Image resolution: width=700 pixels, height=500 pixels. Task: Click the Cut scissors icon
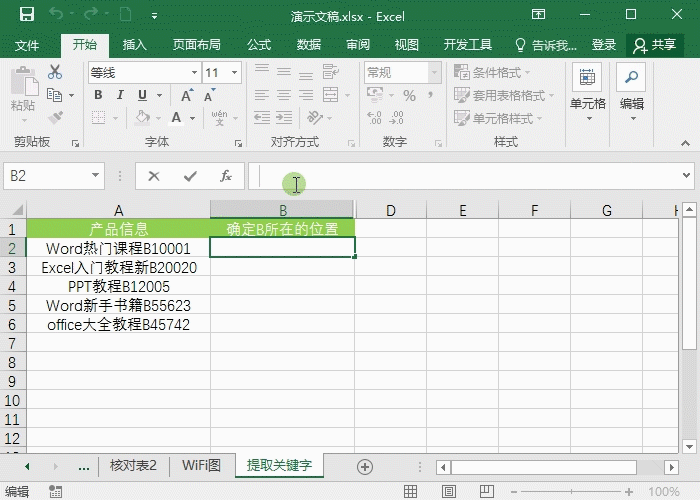pos(55,72)
